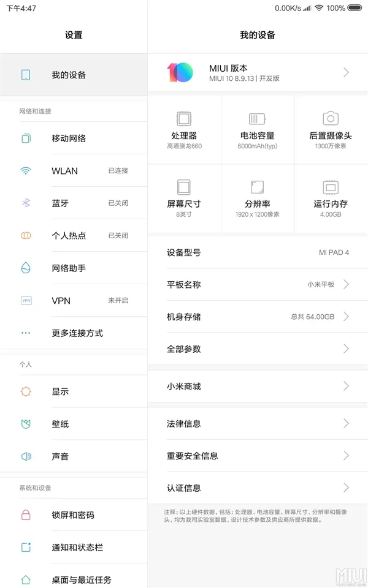Viewport: 368px width, 588px height.
Task: Open Legal Information (法律信息) entry
Action: [258, 423]
